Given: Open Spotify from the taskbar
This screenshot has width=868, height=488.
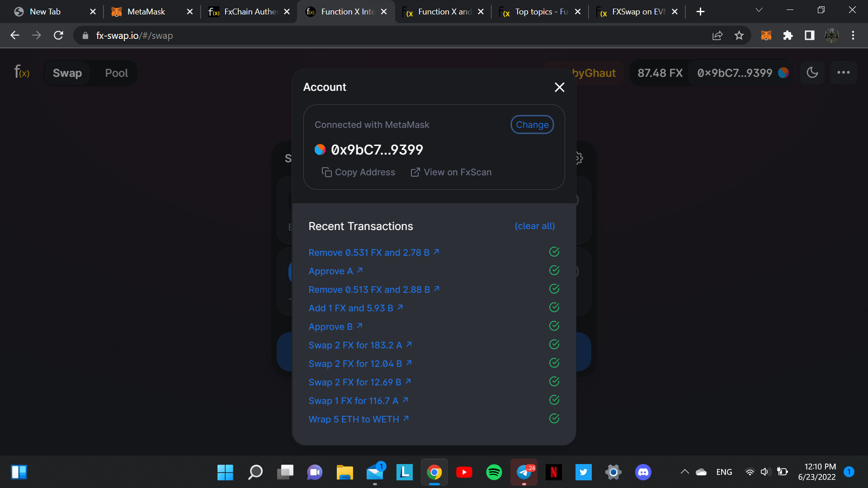Looking at the screenshot, I should (x=494, y=472).
